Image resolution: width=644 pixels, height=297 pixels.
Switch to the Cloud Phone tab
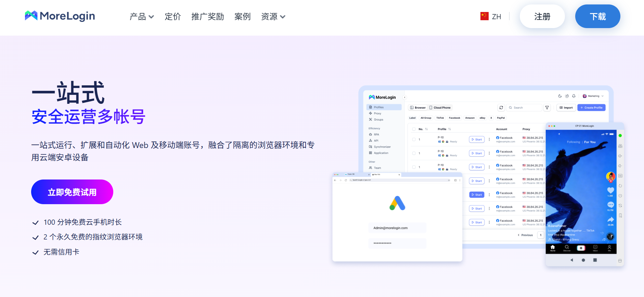(440, 108)
